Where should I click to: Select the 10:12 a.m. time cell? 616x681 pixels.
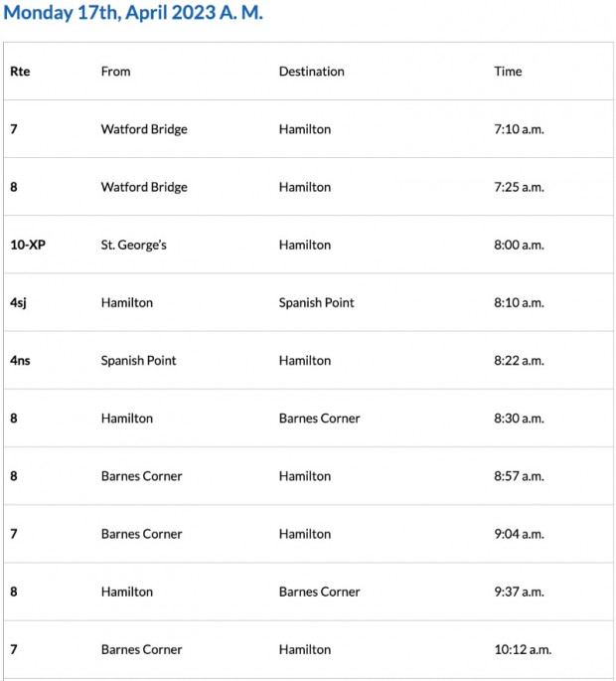(x=523, y=649)
